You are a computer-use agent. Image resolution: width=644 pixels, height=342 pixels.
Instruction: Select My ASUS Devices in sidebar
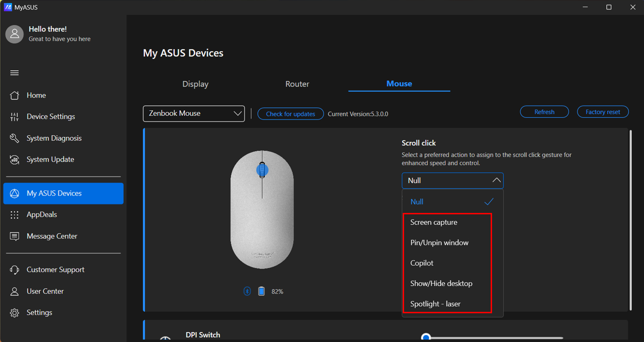[64, 194]
